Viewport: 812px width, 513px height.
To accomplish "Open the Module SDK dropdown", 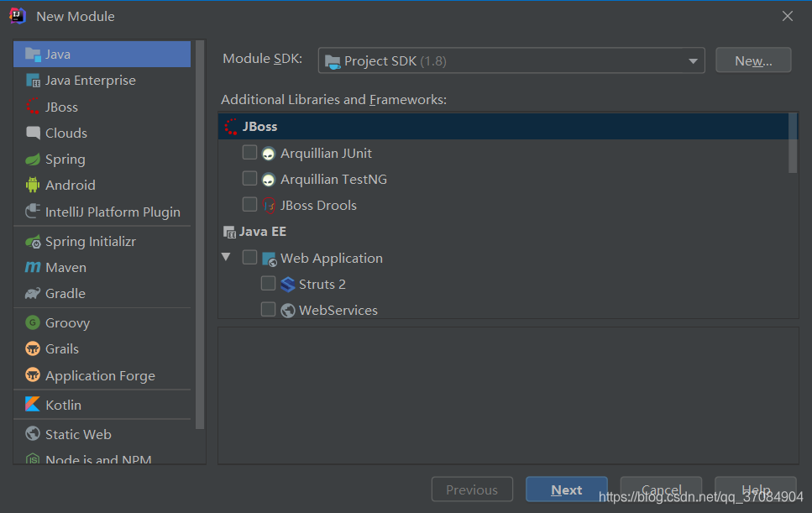I will pyautogui.click(x=511, y=60).
